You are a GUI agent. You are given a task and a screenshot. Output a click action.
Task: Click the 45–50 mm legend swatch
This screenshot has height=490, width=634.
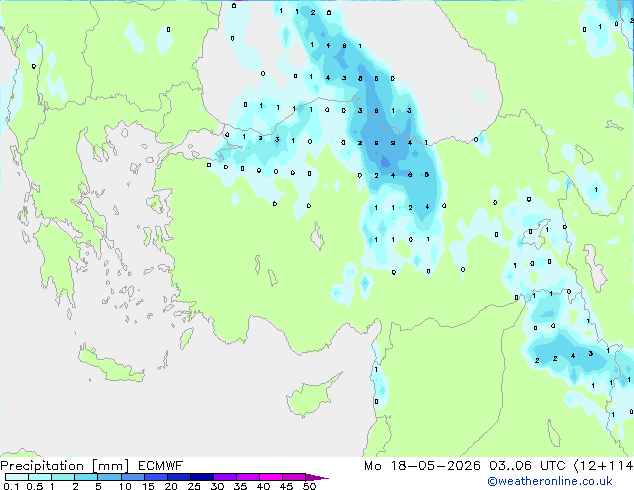point(294,477)
